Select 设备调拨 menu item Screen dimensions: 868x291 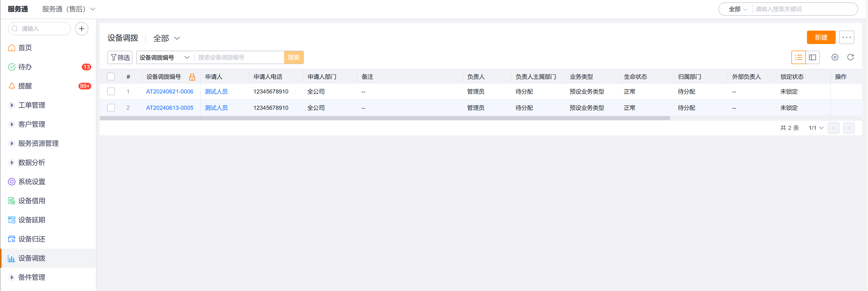[x=48, y=258]
